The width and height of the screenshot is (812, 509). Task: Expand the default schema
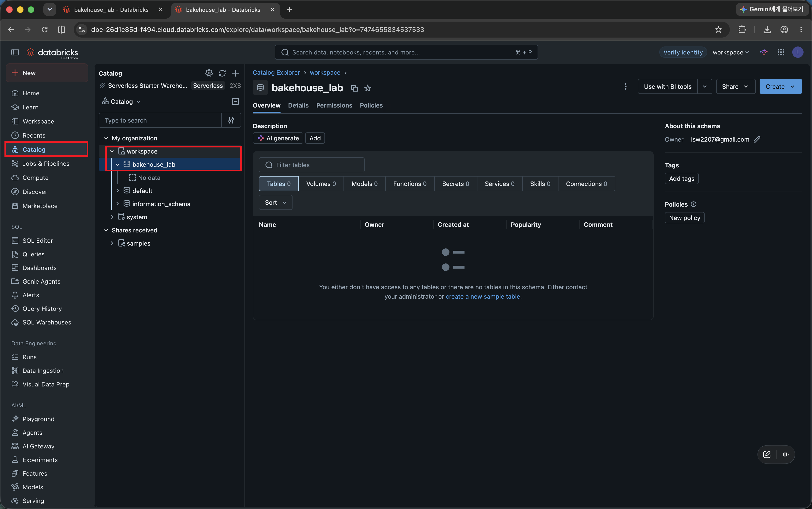[117, 191]
